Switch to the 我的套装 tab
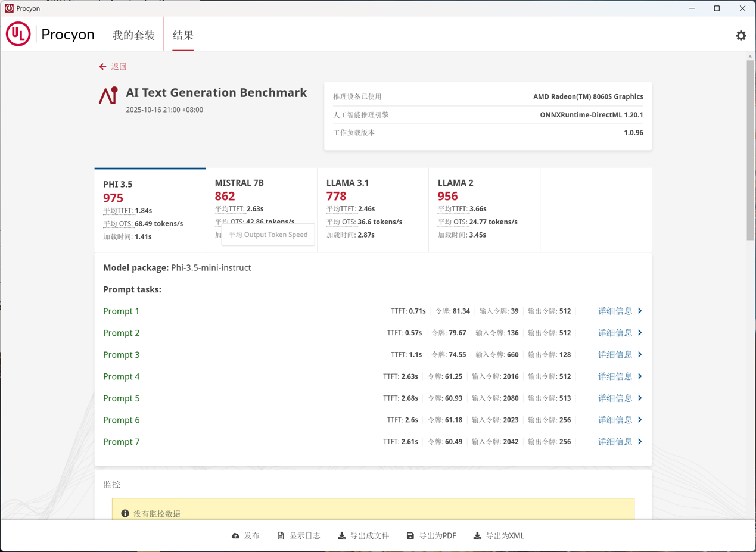 tap(133, 35)
